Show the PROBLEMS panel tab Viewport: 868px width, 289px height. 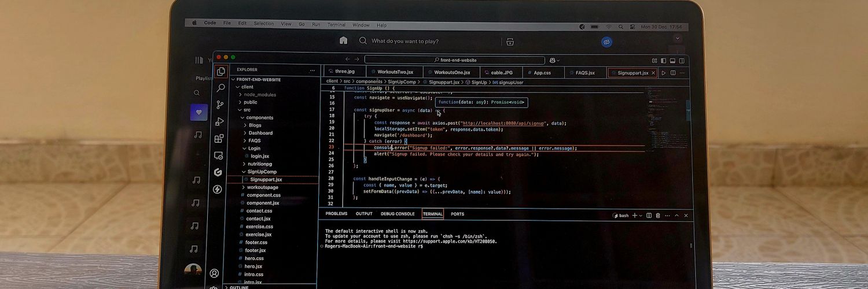click(x=336, y=214)
